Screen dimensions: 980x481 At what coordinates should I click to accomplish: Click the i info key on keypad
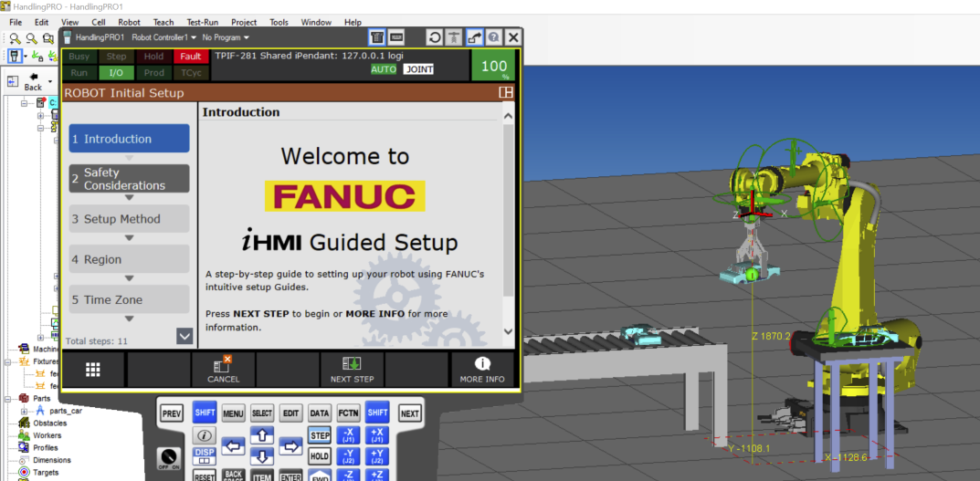(x=205, y=435)
